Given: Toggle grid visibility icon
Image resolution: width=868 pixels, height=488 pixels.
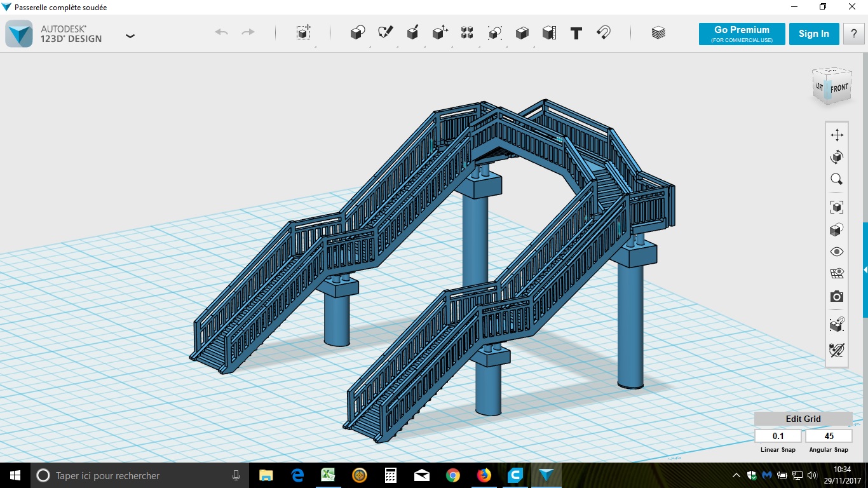Looking at the screenshot, I should click(837, 274).
